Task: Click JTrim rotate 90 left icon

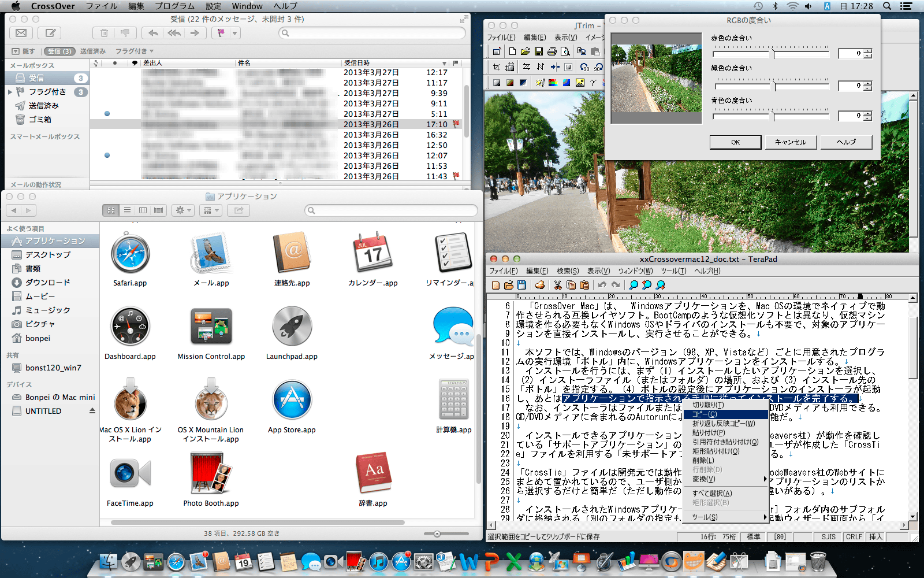Action: [x=584, y=67]
